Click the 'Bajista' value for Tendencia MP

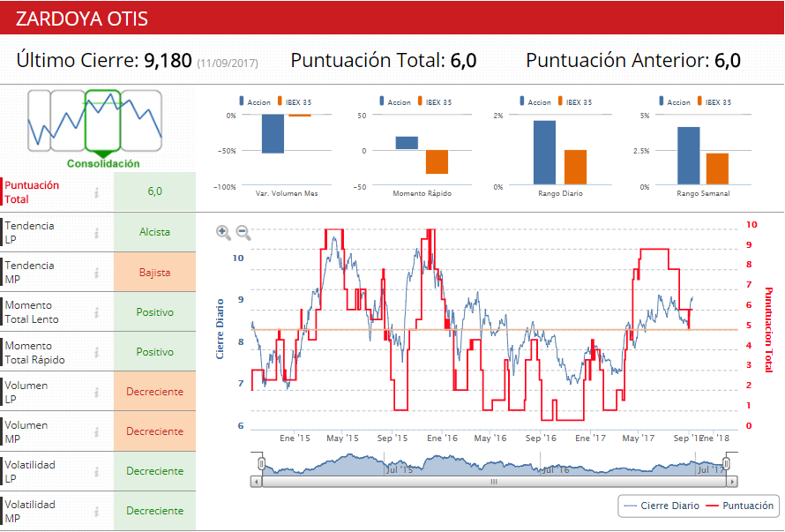(154, 273)
